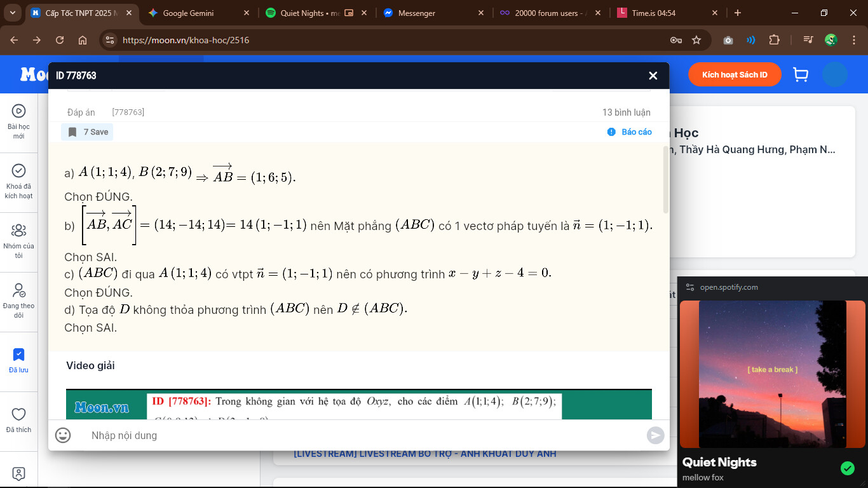868x488 pixels.
Task: Report the answer via Báo cáo
Action: click(629, 132)
